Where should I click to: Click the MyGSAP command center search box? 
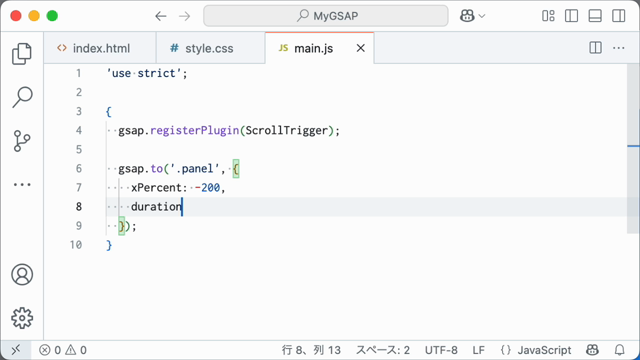point(326,16)
